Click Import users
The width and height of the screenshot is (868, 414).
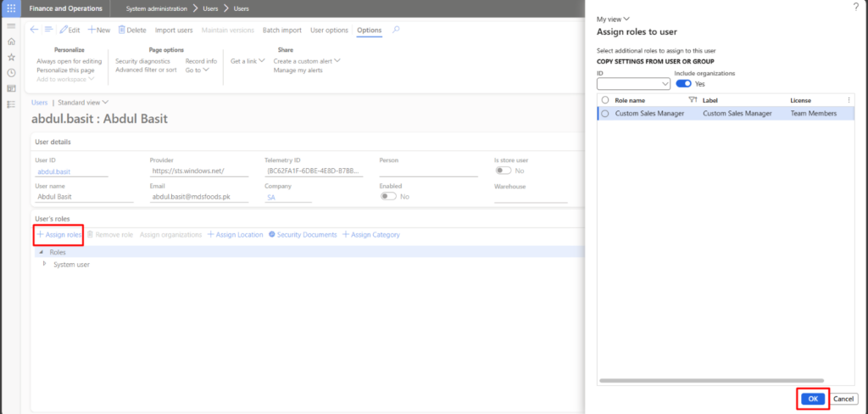[174, 30]
